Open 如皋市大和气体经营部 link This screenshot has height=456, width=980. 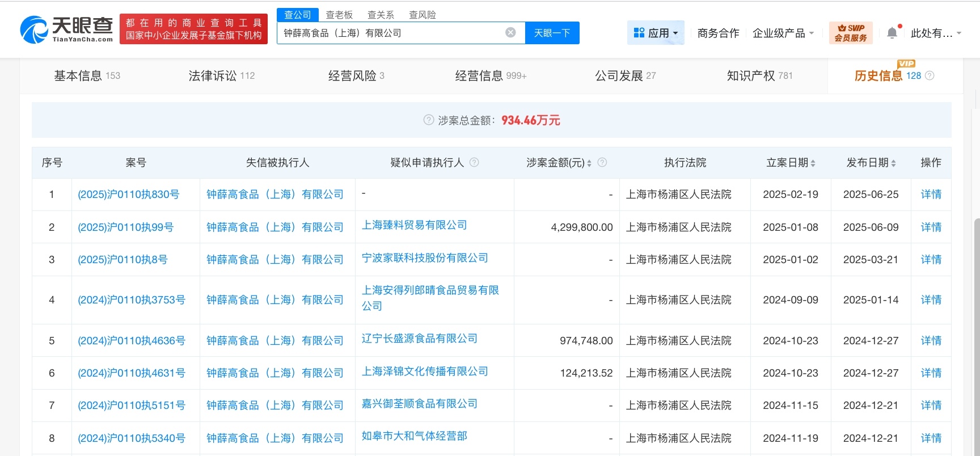pos(415,436)
